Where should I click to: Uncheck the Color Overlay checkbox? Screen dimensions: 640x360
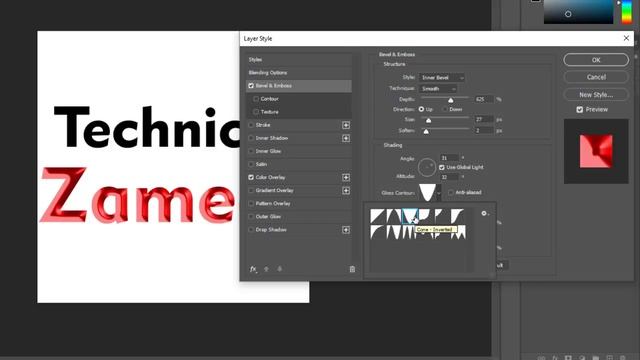(x=251, y=177)
